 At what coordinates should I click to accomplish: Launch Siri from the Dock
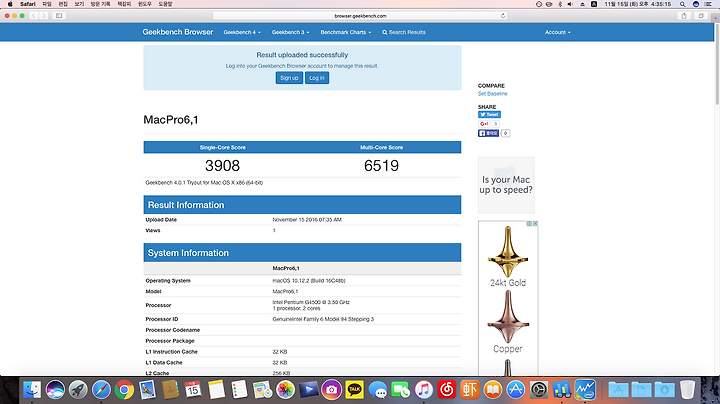(55, 390)
